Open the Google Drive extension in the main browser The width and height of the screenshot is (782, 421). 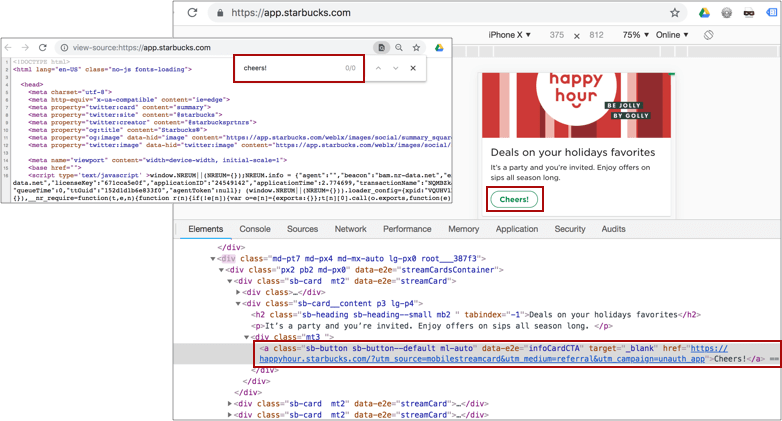[x=704, y=13]
